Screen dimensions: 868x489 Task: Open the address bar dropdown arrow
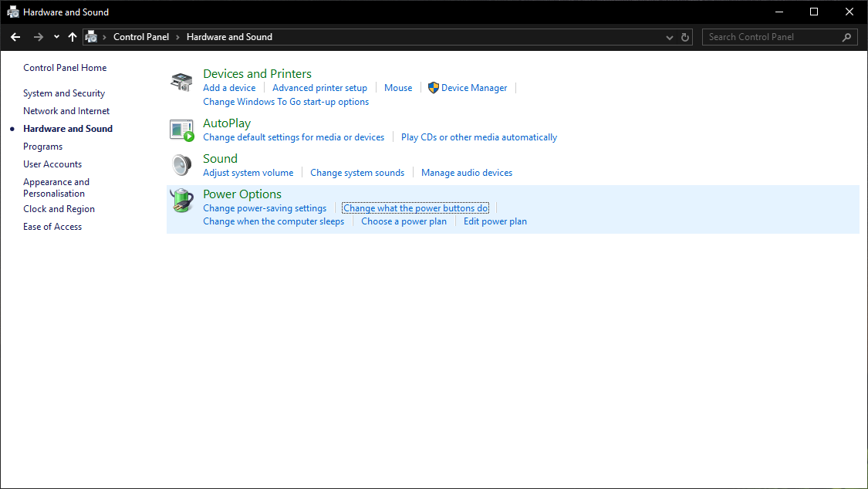click(669, 36)
